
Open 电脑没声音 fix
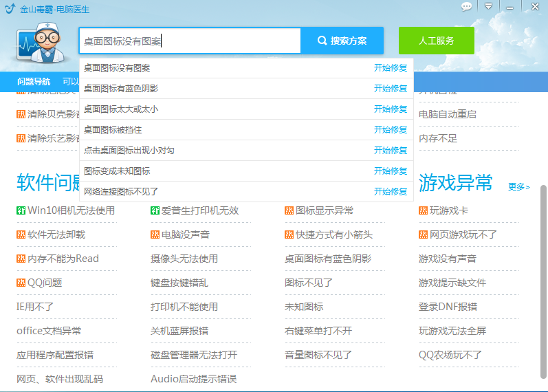(x=186, y=235)
